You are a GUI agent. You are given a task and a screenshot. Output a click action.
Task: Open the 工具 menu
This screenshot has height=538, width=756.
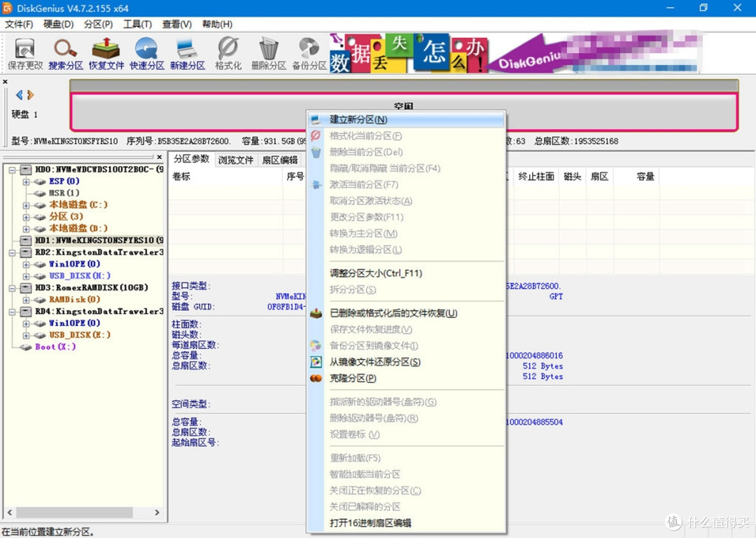click(x=137, y=24)
